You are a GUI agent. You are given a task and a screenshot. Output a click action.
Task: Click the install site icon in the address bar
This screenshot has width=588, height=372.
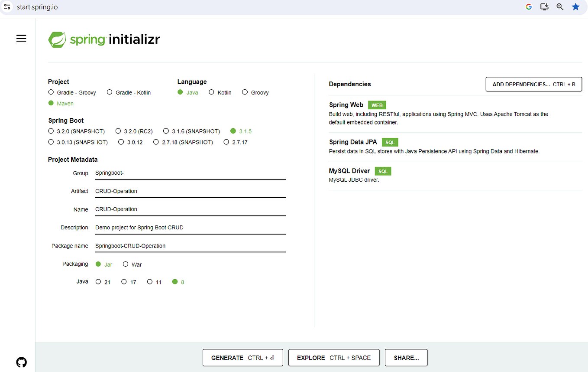click(x=544, y=7)
